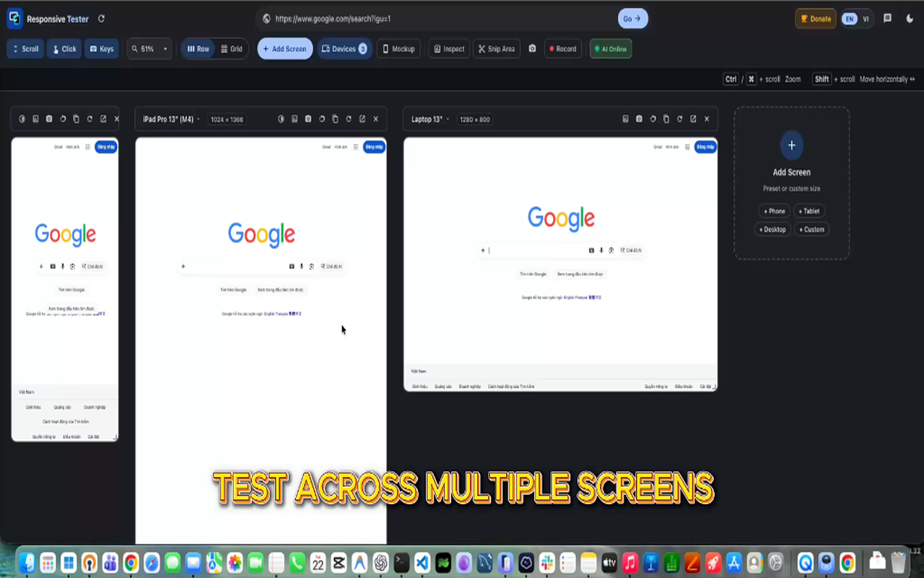Toggle Scroll sync
This screenshot has height=578, width=924.
25,49
